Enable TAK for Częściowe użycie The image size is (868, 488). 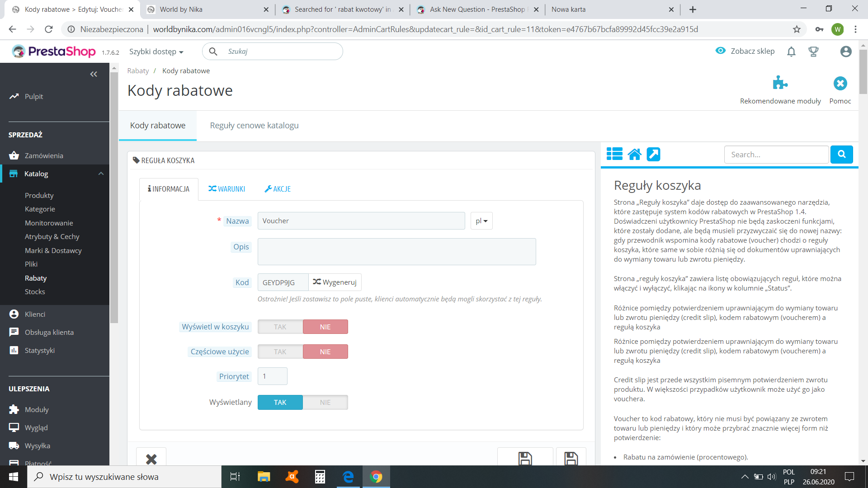(280, 352)
